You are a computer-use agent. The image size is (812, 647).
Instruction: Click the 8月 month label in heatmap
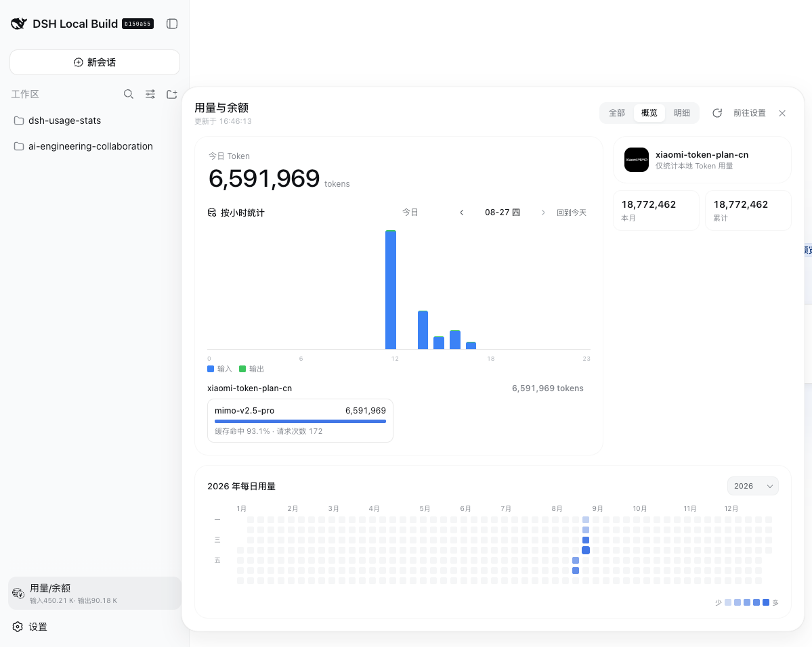pos(557,509)
